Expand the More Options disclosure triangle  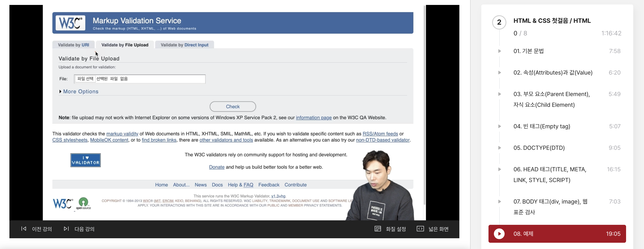60,92
